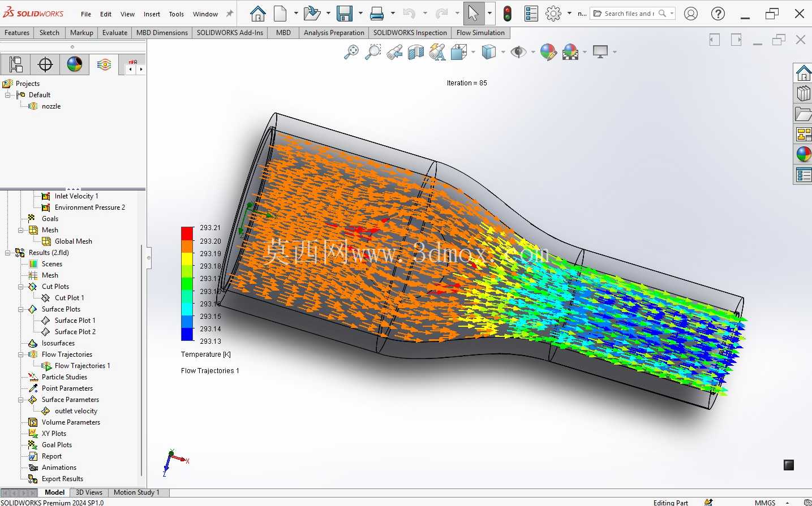
Task: Open the DimXpertManager crosshair tab
Action: (x=45, y=64)
